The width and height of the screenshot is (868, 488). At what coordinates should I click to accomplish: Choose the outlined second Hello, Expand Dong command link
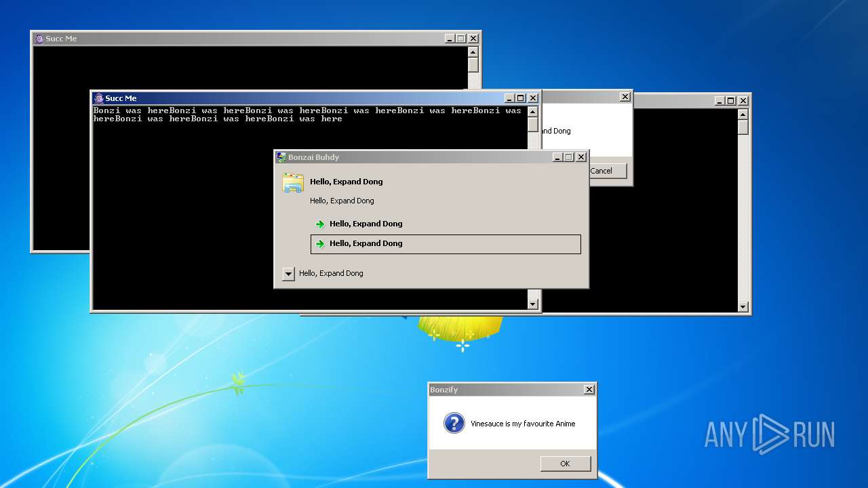click(x=446, y=244)
